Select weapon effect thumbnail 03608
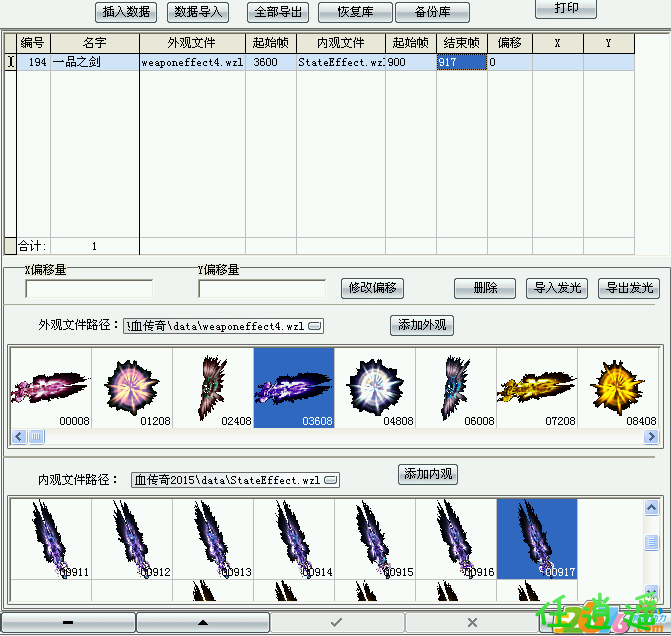The image size is (671, 636). point(294,388)
